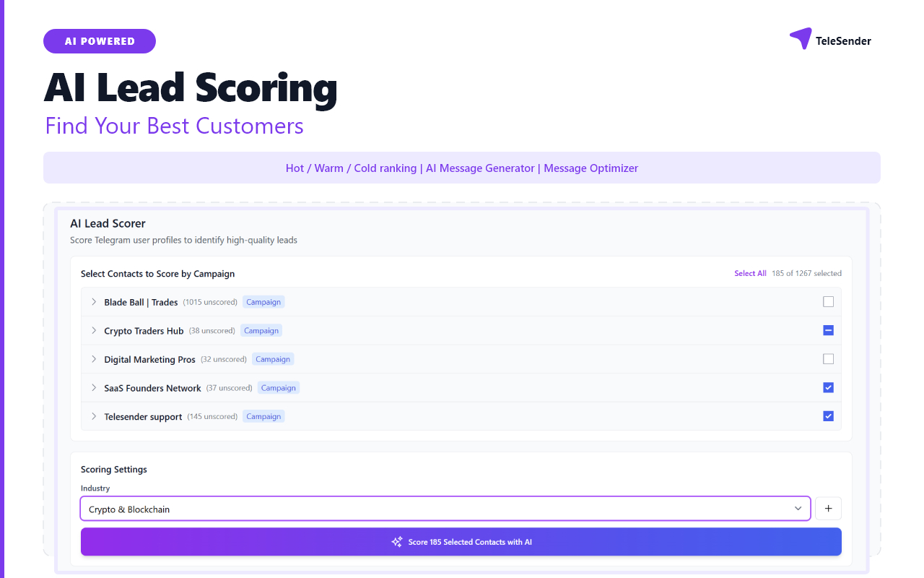
Task: Click the AI Lead Scorer heading
Action: point(108,224)
